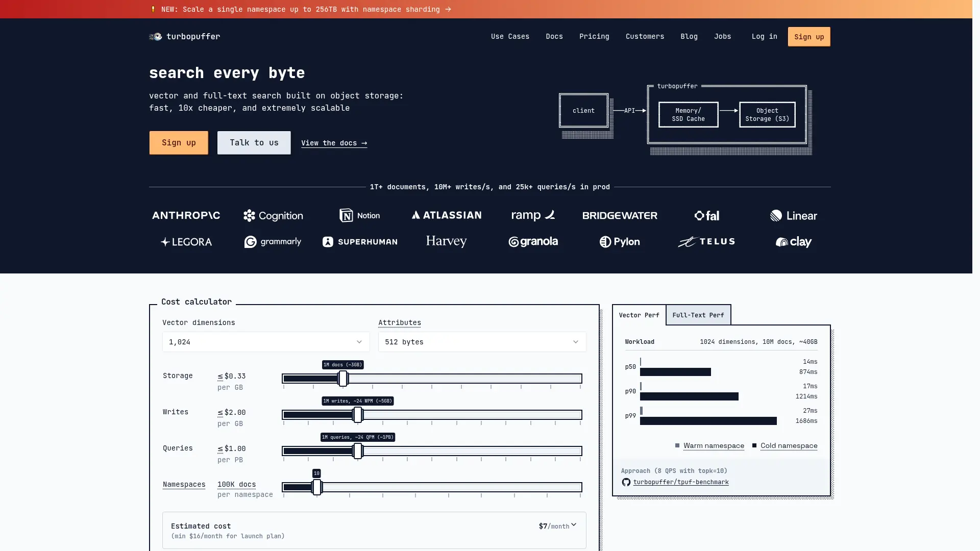Screen dimensions: 980x551
Task: Open the Attributes bytes dropdown
Action: (x=482, y=342)
